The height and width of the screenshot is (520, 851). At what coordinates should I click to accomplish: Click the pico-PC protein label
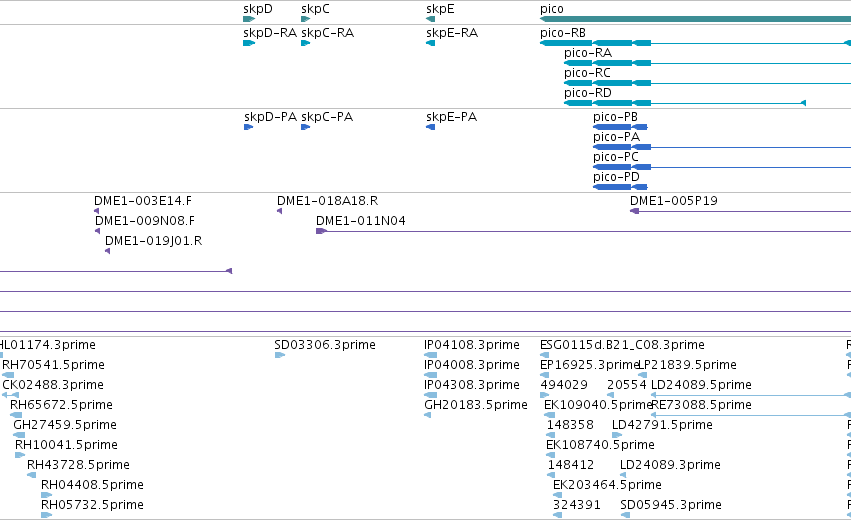[615, 157]
